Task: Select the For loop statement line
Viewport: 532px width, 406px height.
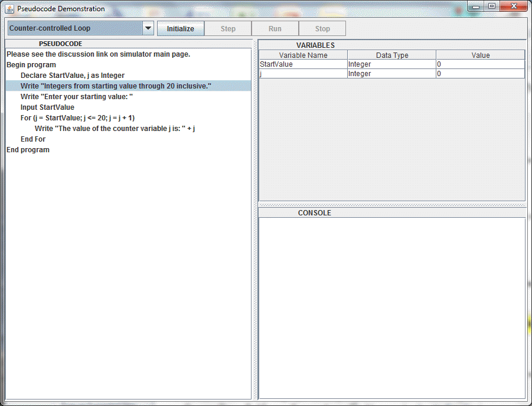Action: (77, 118)
